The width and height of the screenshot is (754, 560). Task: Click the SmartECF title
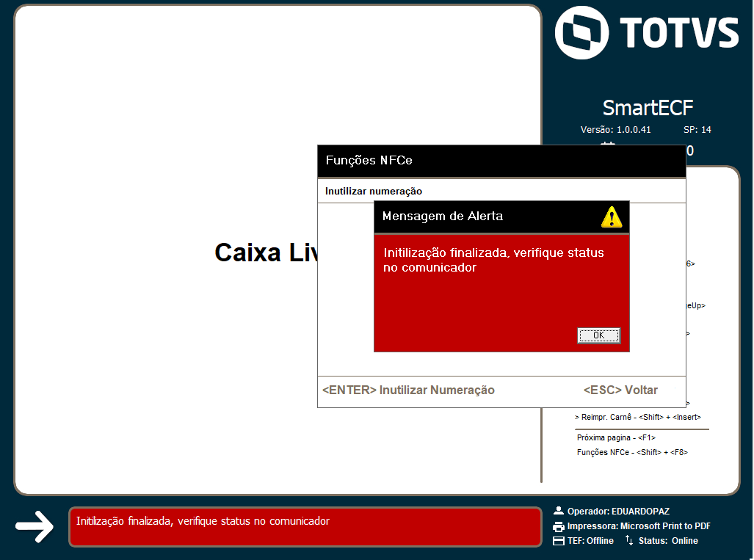pos(648,108)
